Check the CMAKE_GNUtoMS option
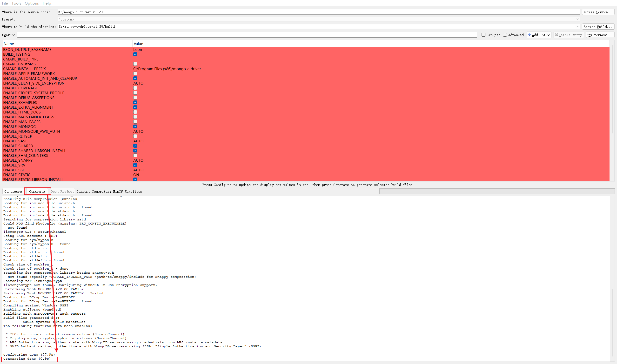The image size is (617, 364). point(135,64)
